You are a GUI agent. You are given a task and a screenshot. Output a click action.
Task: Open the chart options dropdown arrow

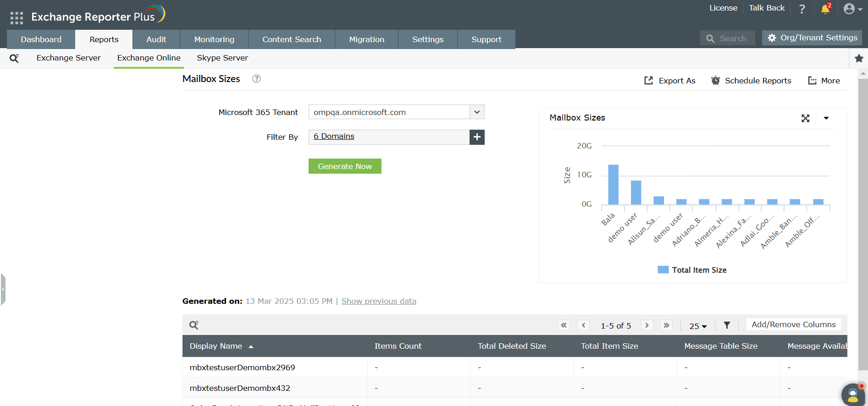826,118
